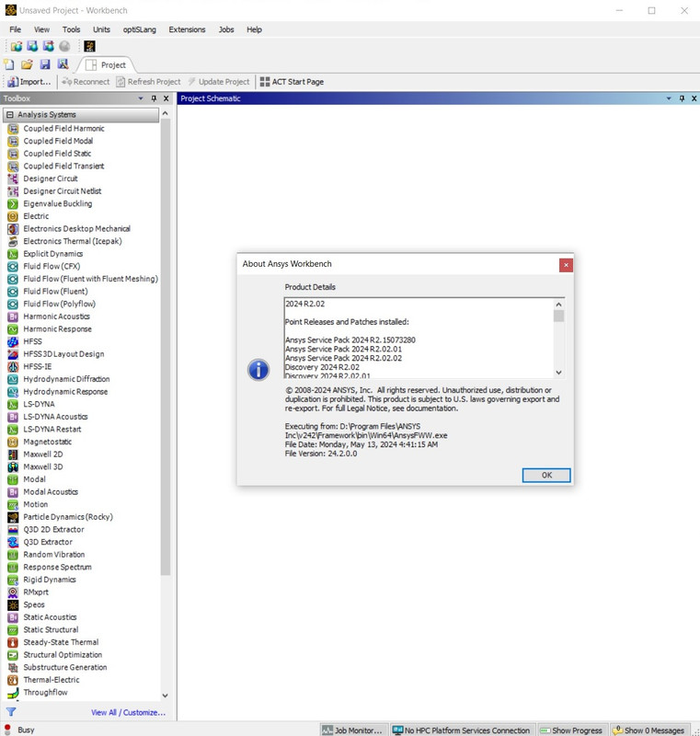Open the Tools menu
Viewport: 700px width, 736px height.
[71, 29]
